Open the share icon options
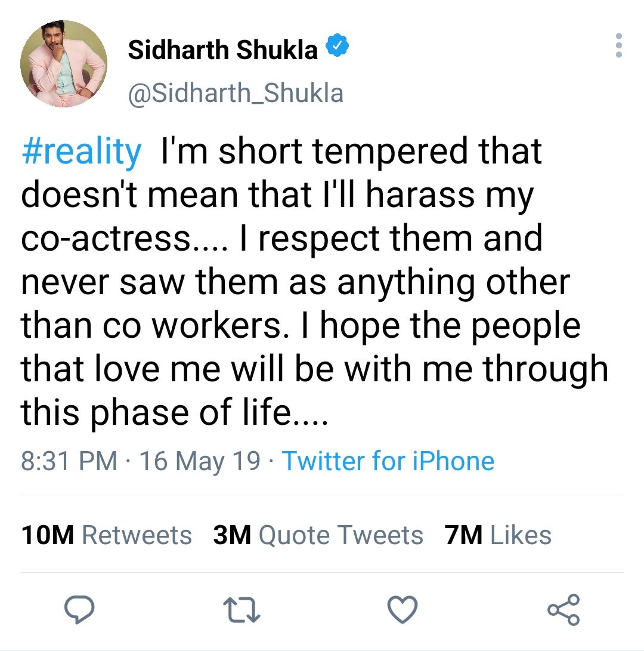The width and height of the screenshot is (644, 651). pyautogui.click(x=563, y=609)
